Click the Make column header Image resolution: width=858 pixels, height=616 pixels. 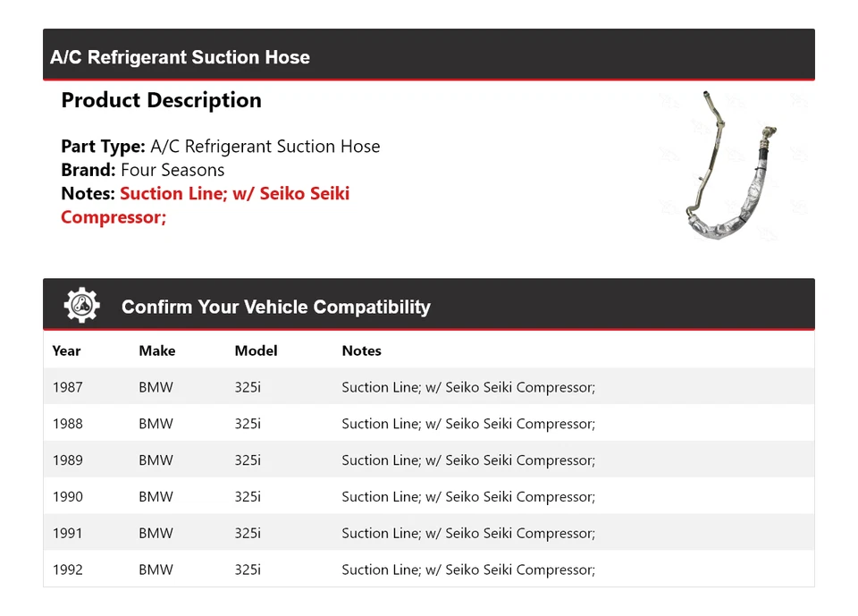tap(156, 350)
